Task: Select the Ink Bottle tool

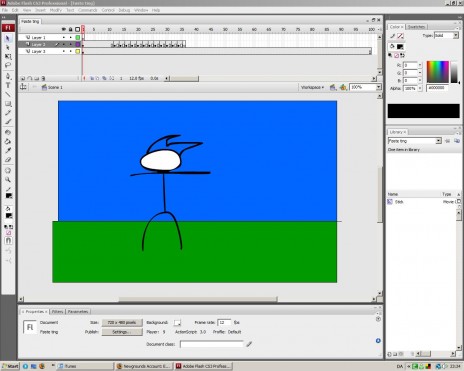Action: pos(8,132)
